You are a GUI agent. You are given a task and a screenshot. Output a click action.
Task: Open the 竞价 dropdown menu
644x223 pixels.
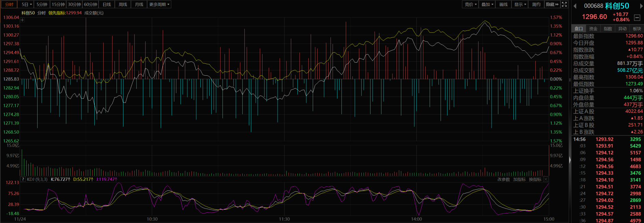471,4
